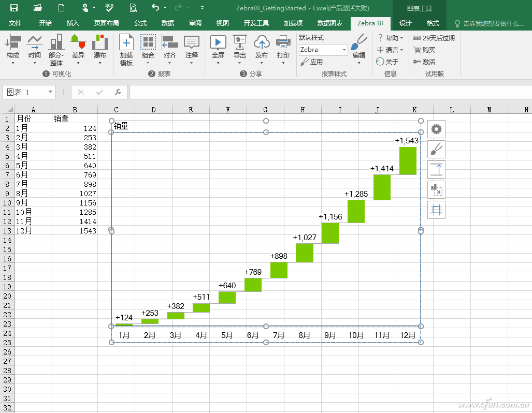Click the insert function fx icon
This screenshot has height=413, width=532.
118,92
